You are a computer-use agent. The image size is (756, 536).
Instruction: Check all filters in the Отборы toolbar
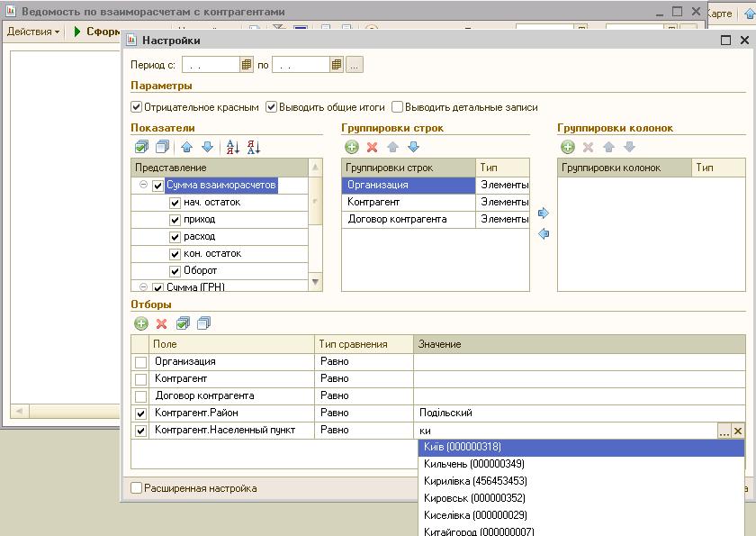point(184,323)
